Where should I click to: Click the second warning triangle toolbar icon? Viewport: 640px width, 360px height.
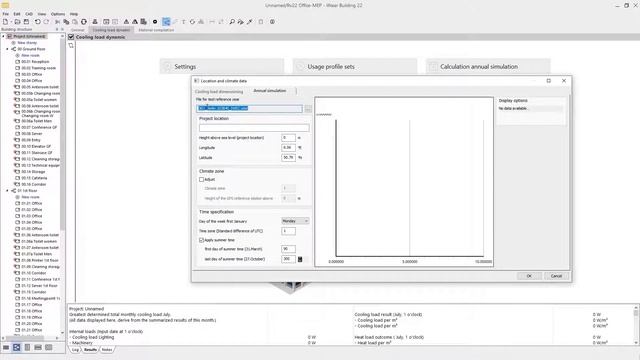[x=135, y=22]
